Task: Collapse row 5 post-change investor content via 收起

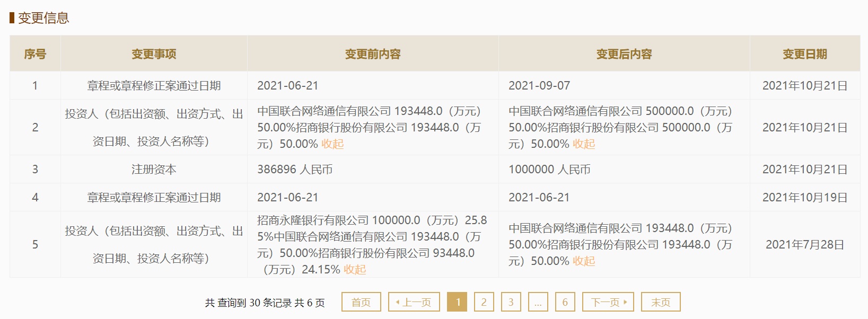Action: tap(584, 261)
